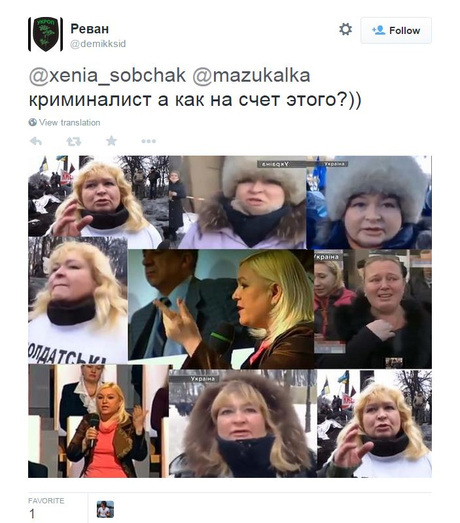This screenshot has height=523, width=460.
Task: Click the favorite count number 1
Action: [x=32, y=514]
